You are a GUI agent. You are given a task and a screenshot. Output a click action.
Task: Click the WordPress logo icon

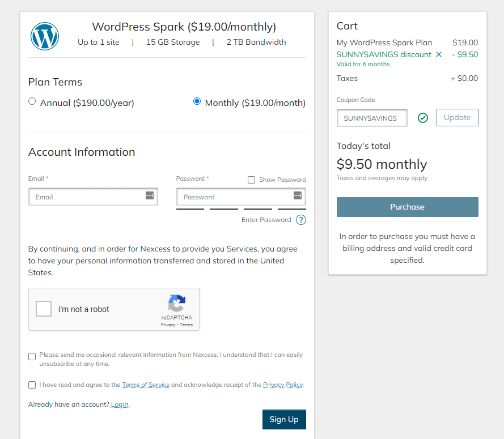point(45,36)
